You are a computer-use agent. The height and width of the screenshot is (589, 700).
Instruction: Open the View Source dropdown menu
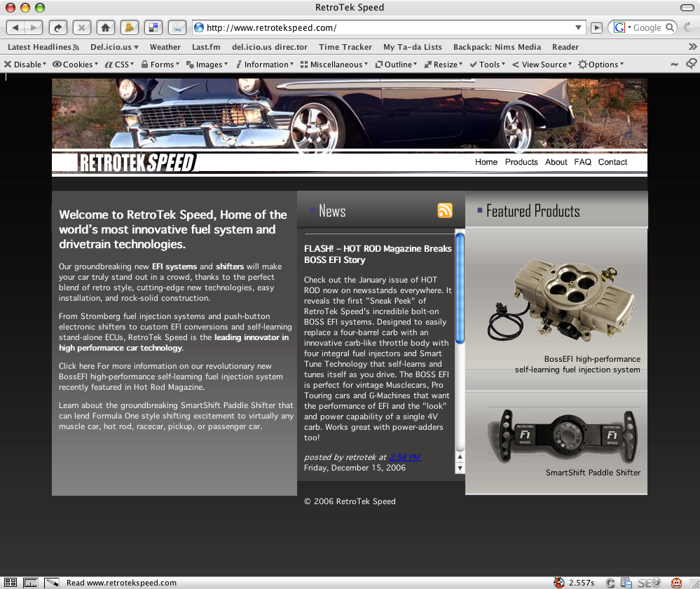[542, 65]
